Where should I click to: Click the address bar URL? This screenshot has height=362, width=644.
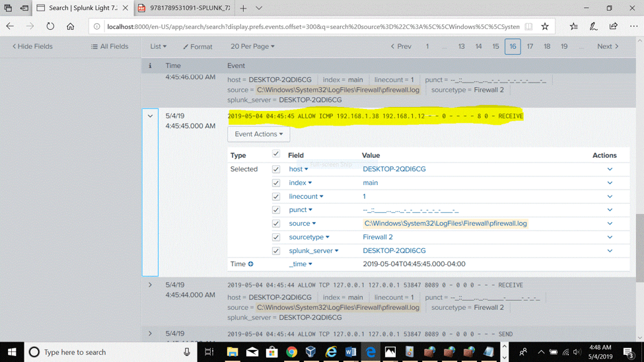coord(313,26)
